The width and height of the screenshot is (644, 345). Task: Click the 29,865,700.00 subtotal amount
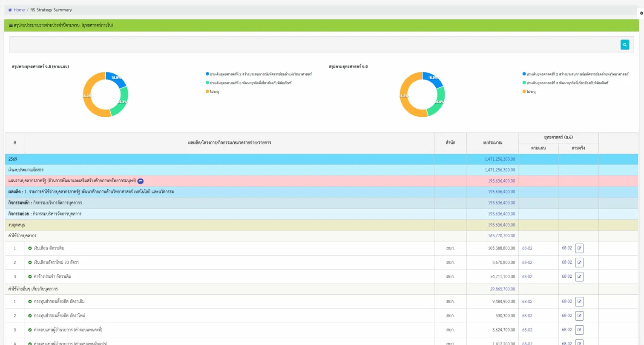[x=503, y=289]
